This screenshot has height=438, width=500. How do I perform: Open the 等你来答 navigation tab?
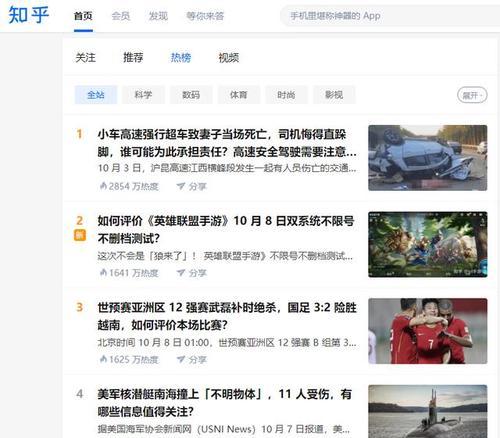tap(205, 16)
